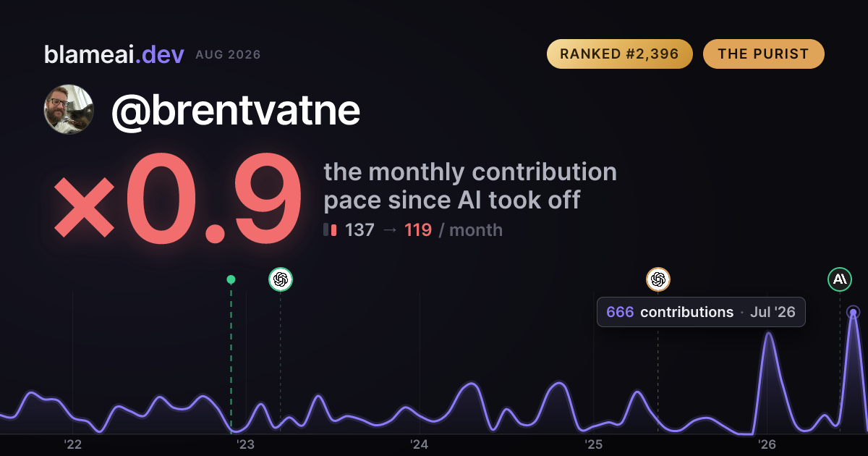Click the '24 year axis label

pyautogui.click(x=420, y=444)
